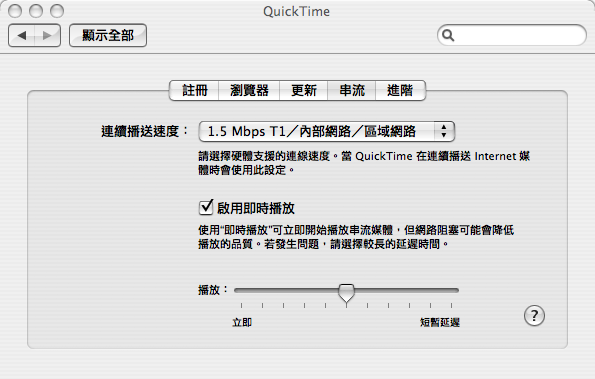Go back with the left arrow button

(x=22, y=36)
